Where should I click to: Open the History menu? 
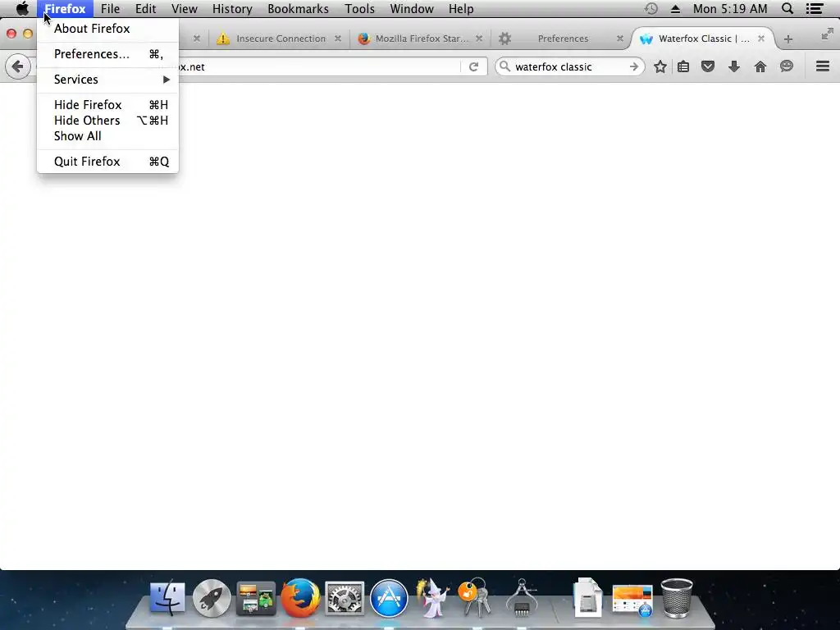point(232,8)
